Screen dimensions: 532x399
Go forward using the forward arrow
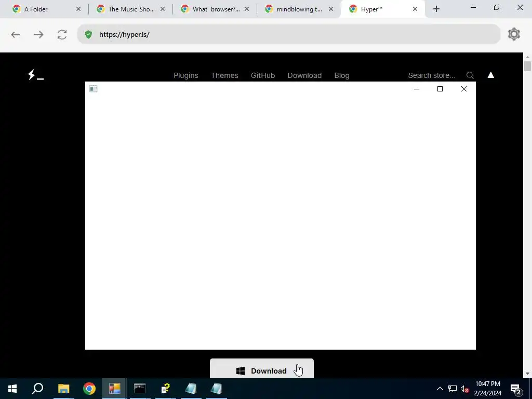[x=38, y=35]
